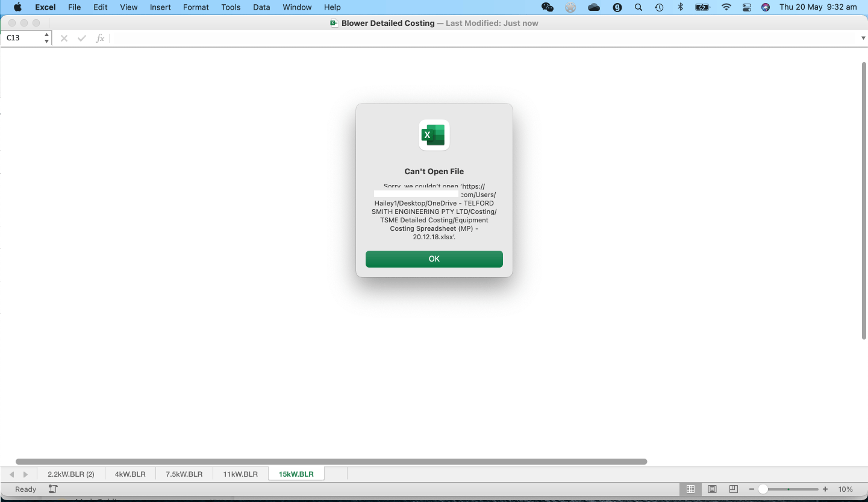Click the Name Box showing C13
This screenshot has height=502, width=868.
pos(22,38)
